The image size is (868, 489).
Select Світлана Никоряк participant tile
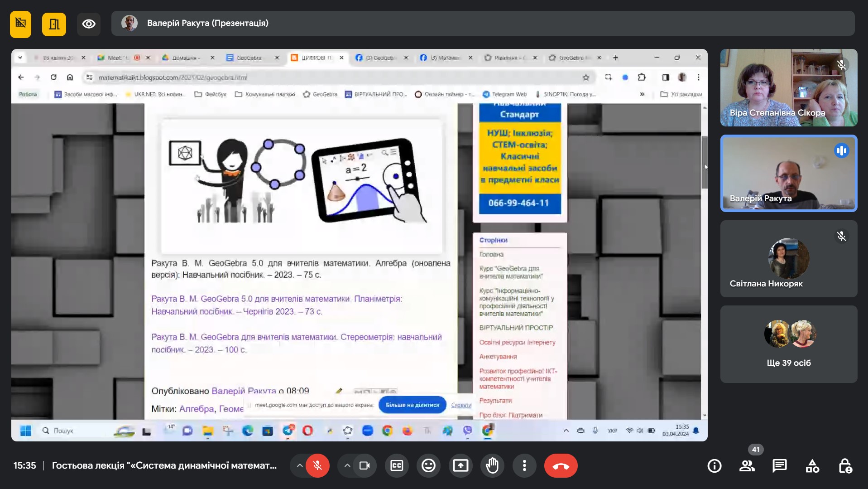(x=789, y=259)
